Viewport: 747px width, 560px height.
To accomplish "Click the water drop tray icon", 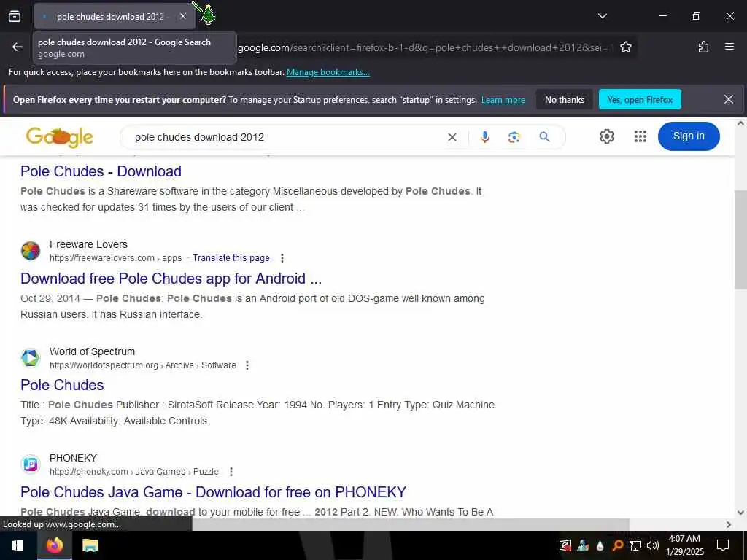I will click(600, 545).
